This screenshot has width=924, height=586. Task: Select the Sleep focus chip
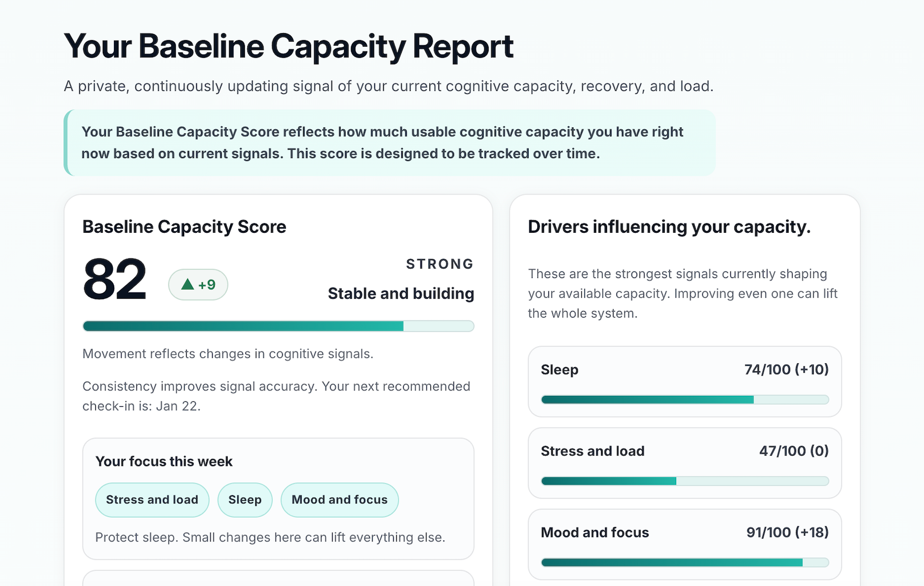245,500
